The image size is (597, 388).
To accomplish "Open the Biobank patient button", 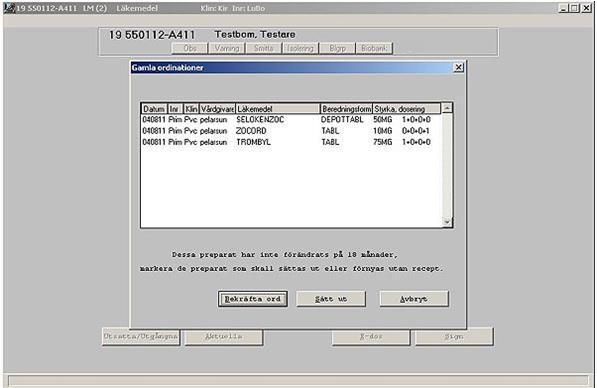I will [x=374, y=48].
